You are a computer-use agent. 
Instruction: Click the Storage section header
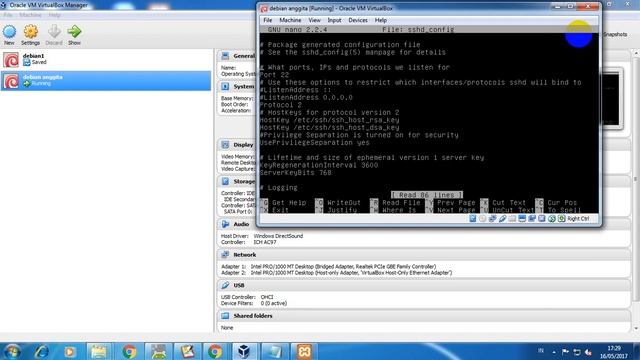tap(244, 181)
